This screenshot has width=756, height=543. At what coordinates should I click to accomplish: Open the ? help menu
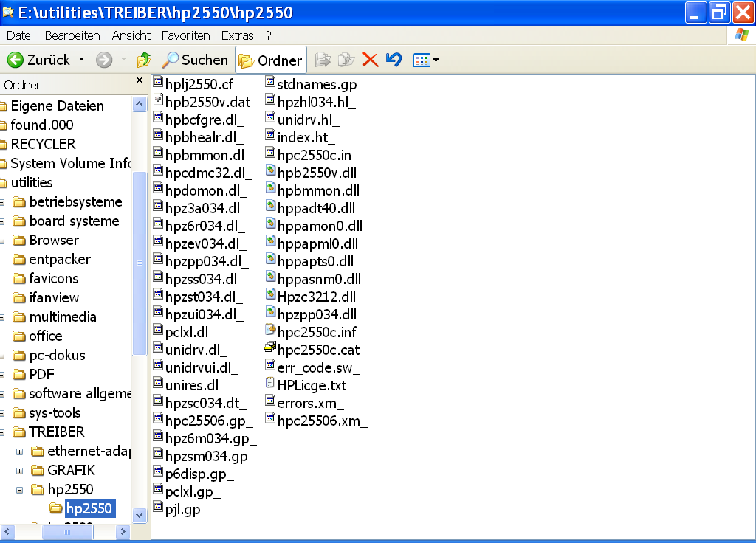tap(269, 35)
